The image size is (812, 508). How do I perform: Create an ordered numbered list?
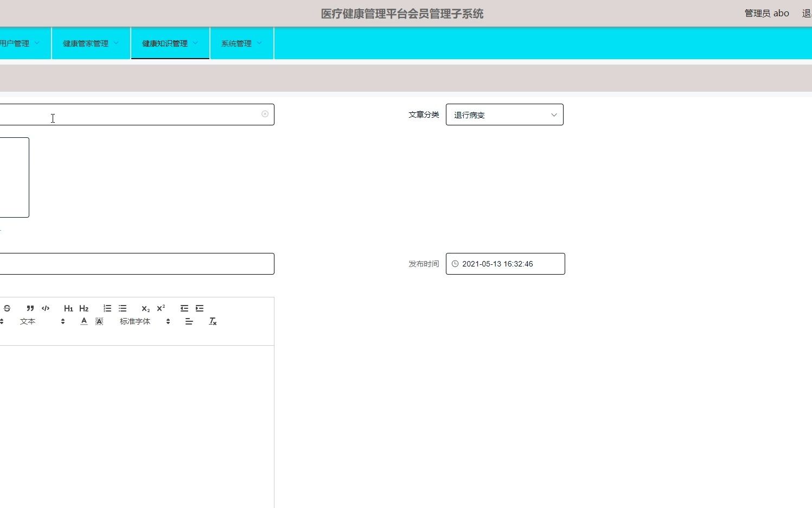tap(107, 308)
